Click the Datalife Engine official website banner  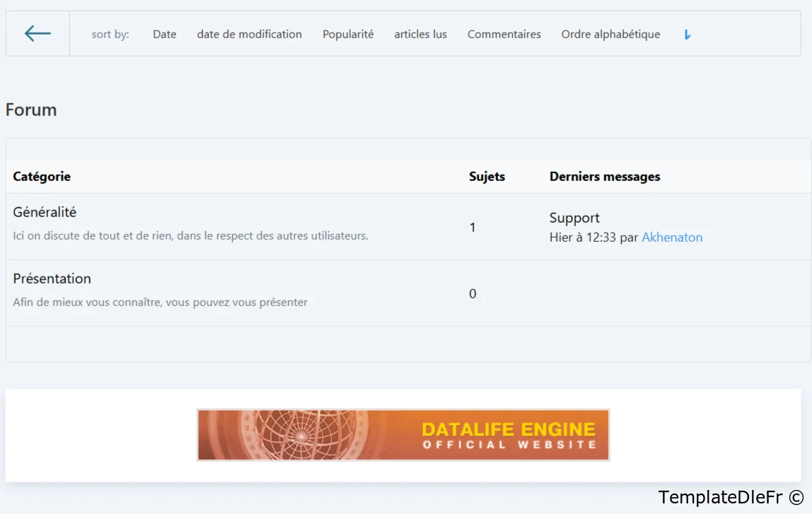point(403,435)
